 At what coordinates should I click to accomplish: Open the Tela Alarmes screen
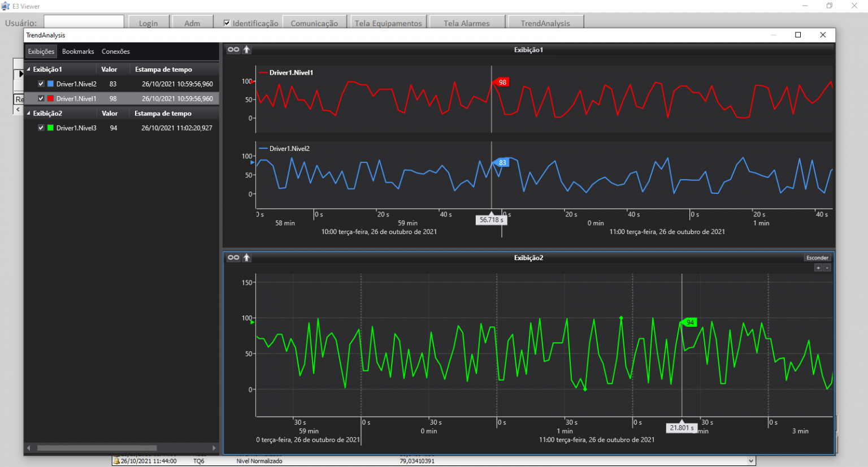click(467, 23)
